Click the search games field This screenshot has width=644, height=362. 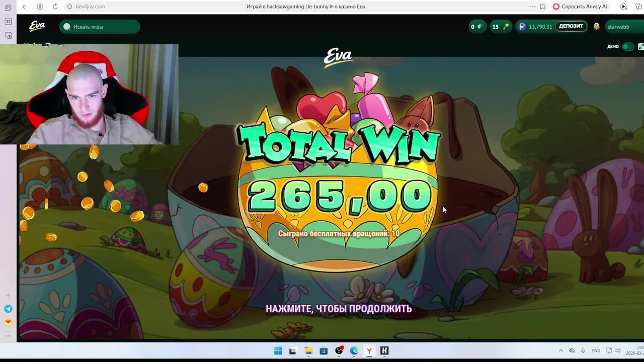(x=100, y=27)
